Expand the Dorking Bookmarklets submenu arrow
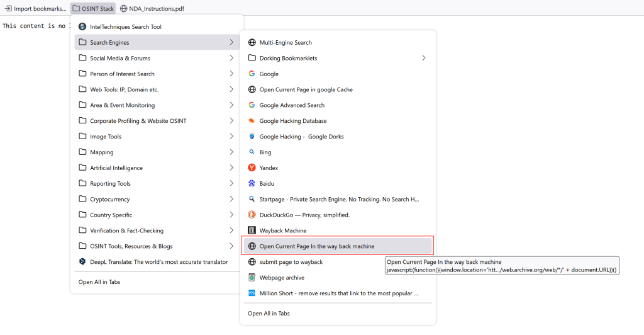 (423, 58)
